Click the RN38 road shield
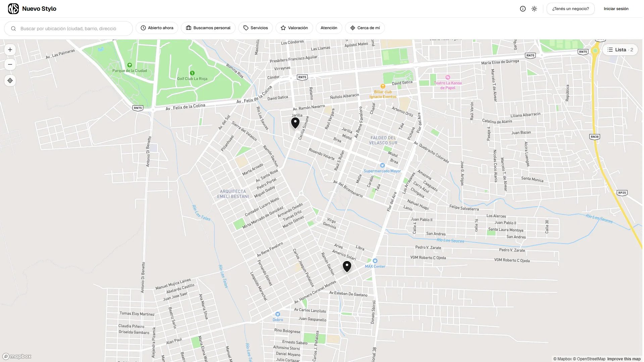Screen dimensions: 644x362 click(594, 137)
